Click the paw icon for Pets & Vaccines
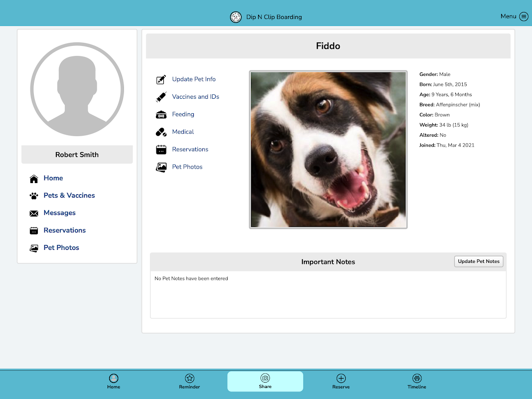Viewport: 532px width, 399px height. tap(34, 196)
